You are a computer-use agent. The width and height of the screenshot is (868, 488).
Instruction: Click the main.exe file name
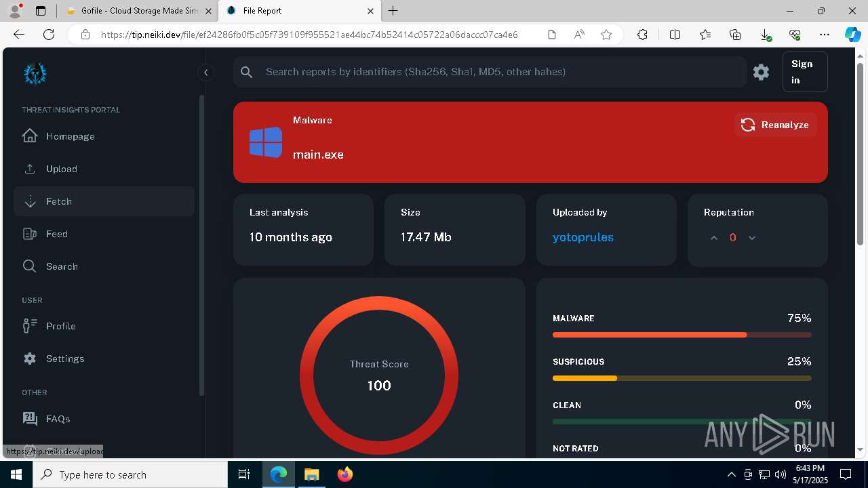[x=318, y=155]
